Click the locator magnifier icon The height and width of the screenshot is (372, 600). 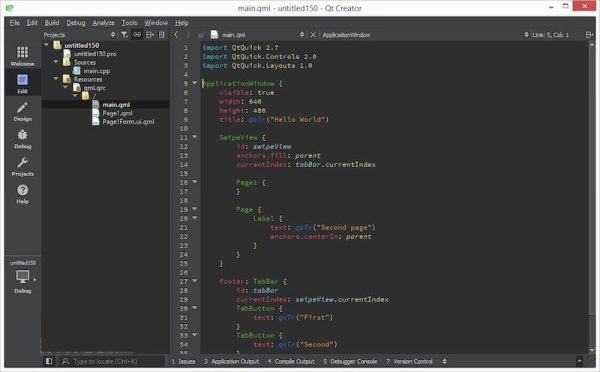[x=65, y=361]
